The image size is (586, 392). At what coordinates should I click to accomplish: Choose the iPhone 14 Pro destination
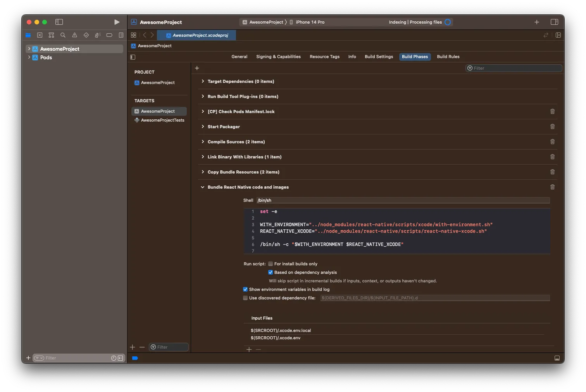coord(307,22)
